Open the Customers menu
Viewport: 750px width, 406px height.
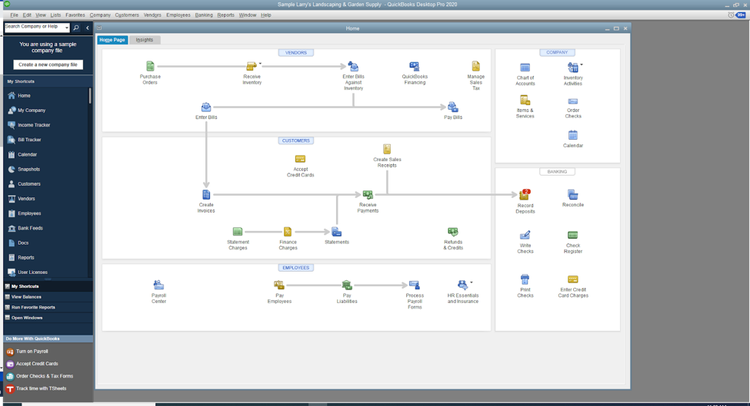(x=127, y=15)
